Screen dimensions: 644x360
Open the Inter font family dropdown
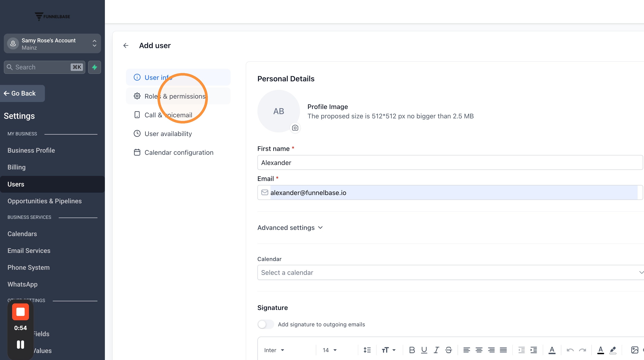pos(274,350)
